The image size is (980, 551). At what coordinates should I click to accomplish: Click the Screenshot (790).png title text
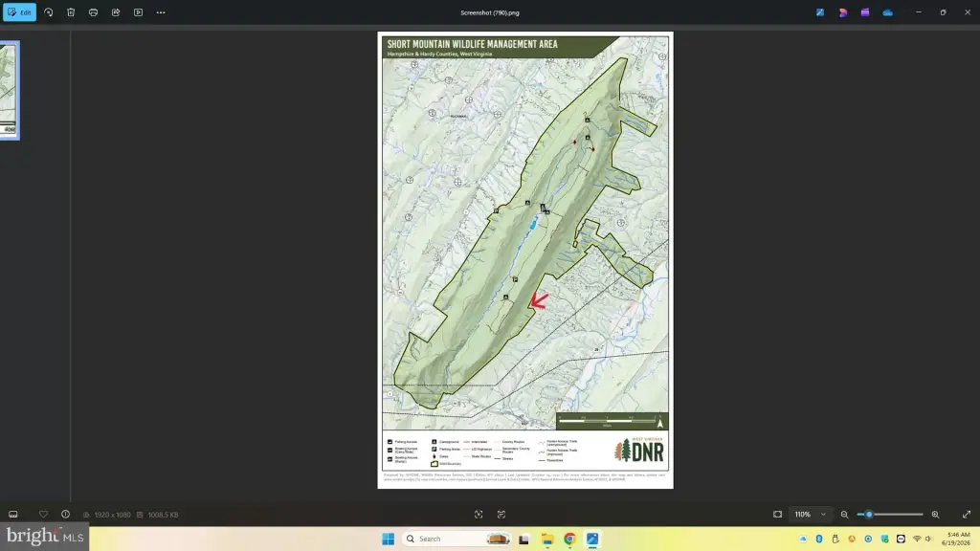point(490,12)
